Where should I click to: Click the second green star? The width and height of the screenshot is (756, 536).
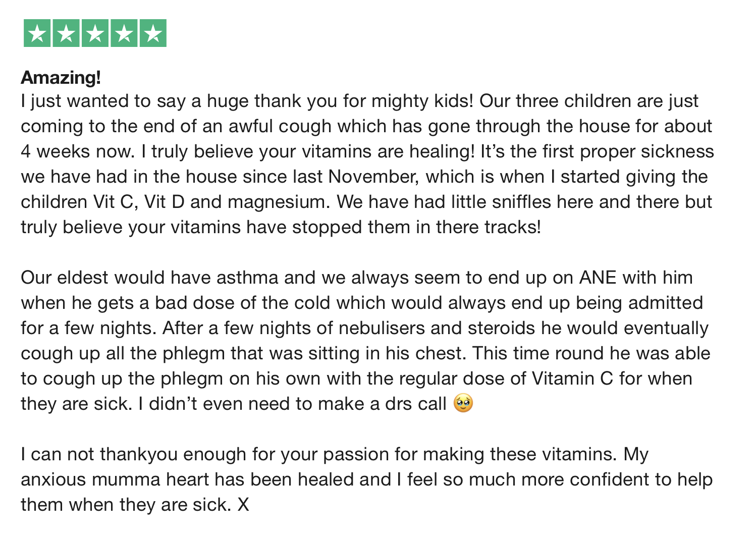[x=66, y=33]
